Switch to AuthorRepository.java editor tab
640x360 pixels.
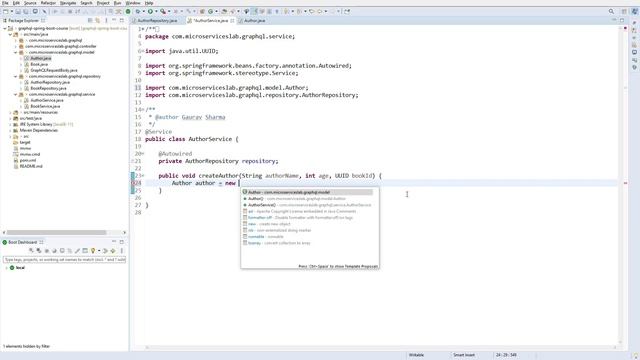(x=157, y=20)
